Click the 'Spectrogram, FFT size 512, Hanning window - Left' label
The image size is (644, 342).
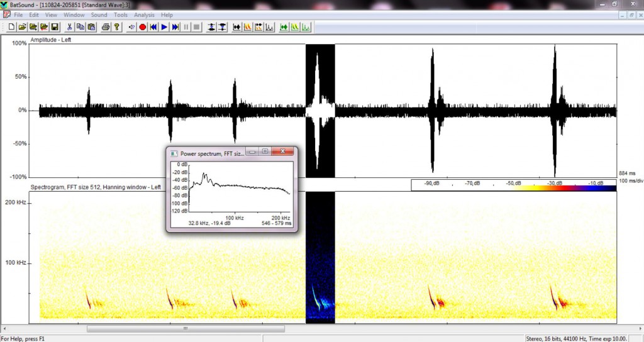(x=96, y=187)
